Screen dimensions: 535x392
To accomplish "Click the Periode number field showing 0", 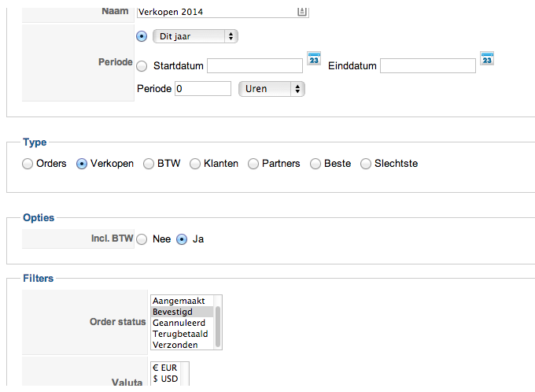I will point(203,89).
